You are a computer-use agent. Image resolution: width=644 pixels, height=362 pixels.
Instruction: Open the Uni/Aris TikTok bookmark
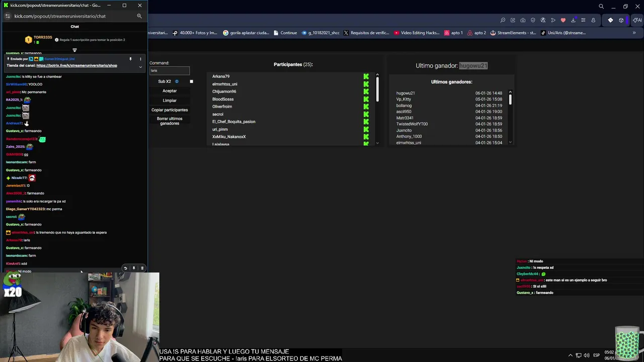click(x=563, y=33)
